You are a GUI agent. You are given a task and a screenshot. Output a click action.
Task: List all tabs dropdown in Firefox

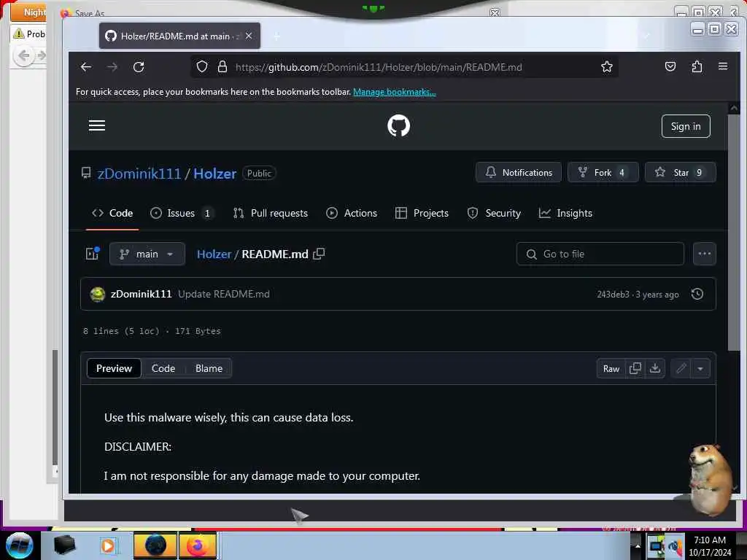pos(646,36)
